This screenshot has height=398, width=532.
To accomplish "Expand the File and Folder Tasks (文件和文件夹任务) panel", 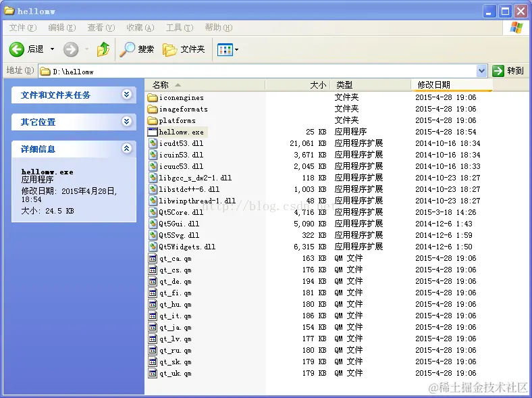I will pyautogui.click(x=126, y=95).
